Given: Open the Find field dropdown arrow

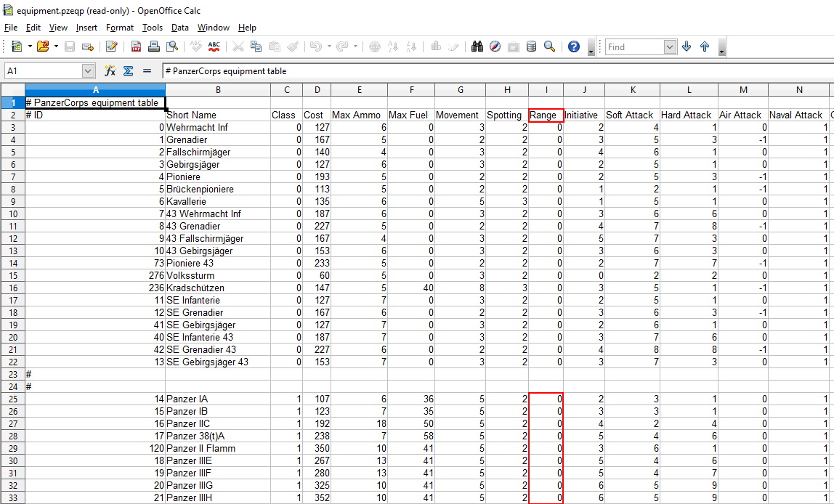Looking at the screenshot, I should pos(670,46).
